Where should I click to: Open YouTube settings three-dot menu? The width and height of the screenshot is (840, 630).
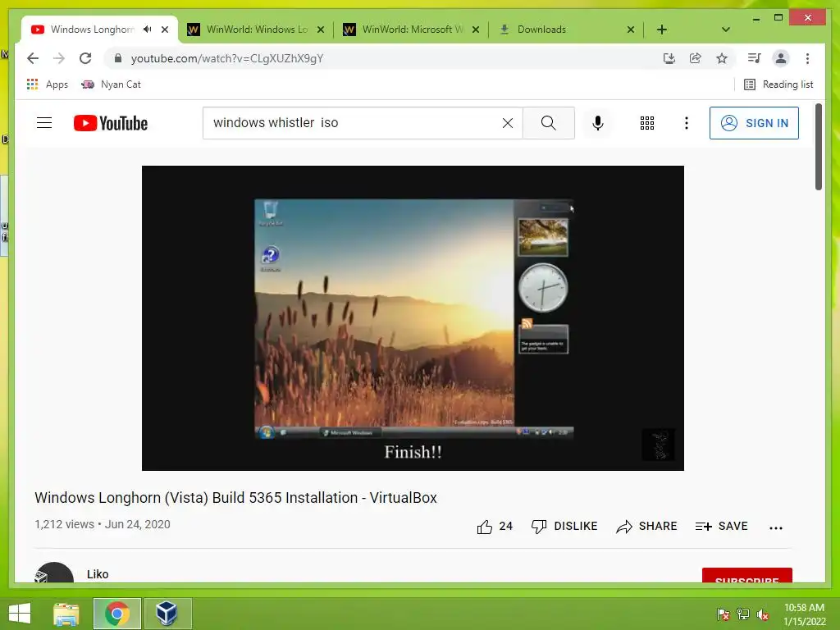point(687,123)
